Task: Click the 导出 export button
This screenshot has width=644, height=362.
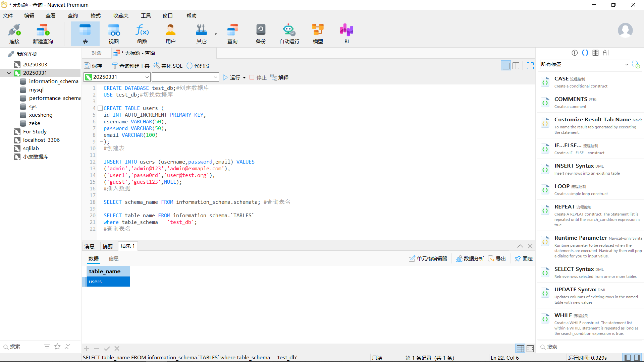Action: (x=497, y=258)
